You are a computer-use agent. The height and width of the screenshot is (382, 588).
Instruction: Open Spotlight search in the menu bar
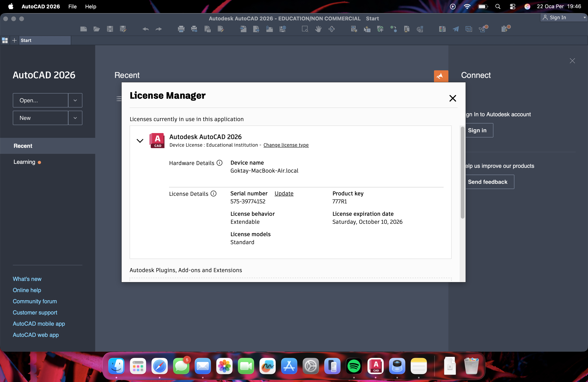[x=498, y=7]
